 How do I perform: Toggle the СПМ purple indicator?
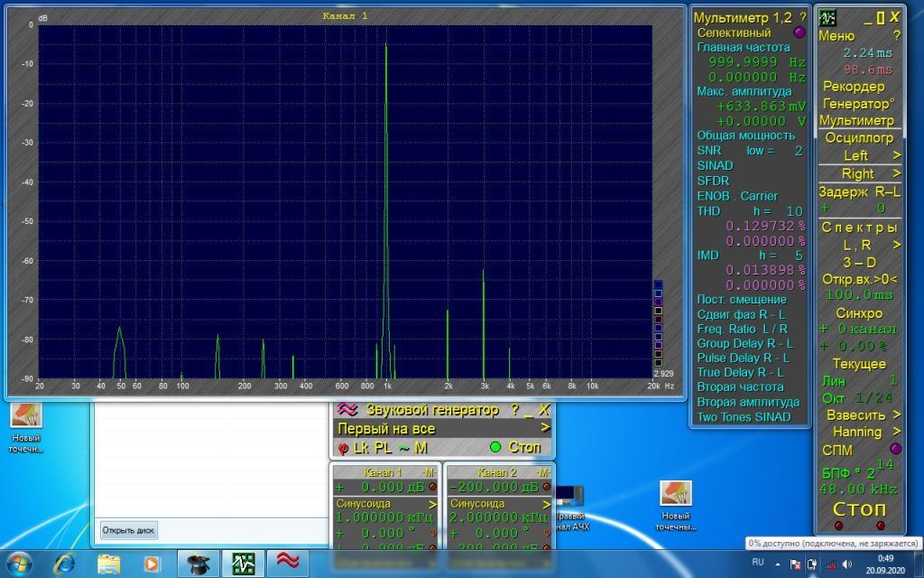pyautogui.click(x=895, y=449)
